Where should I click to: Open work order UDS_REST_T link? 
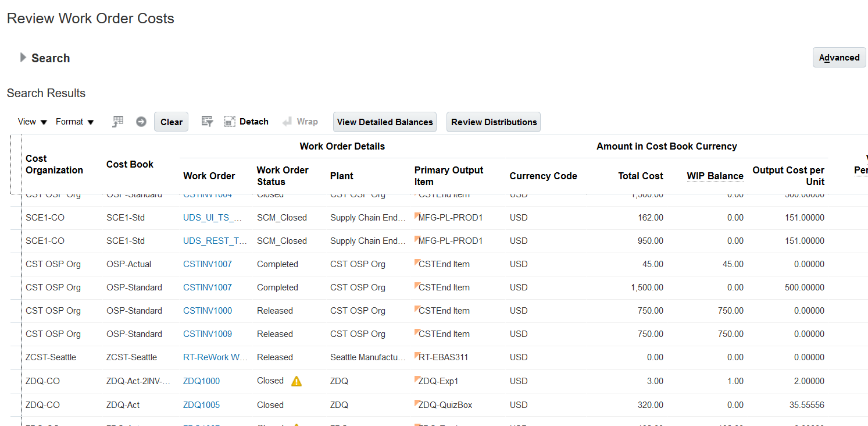pos(215,240)
